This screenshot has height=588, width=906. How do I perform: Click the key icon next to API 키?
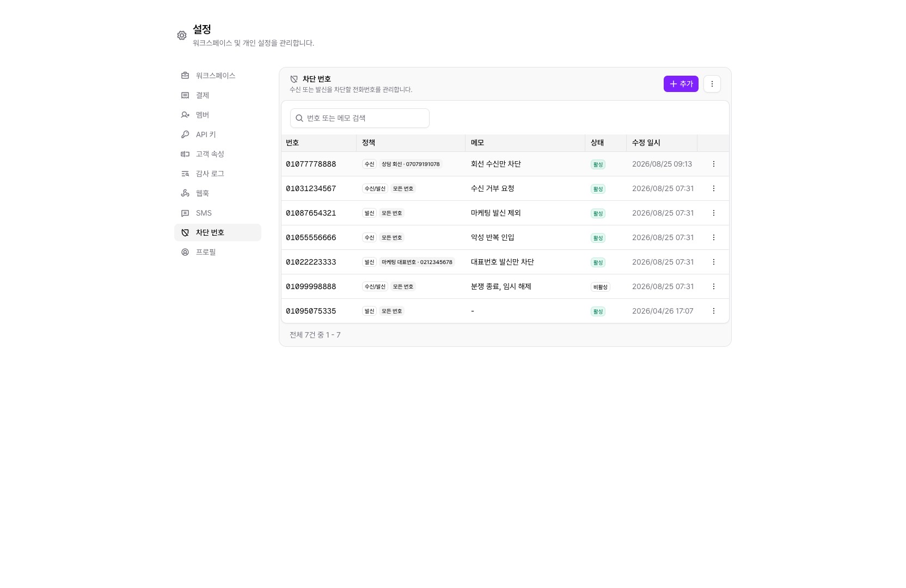[185, 134]
